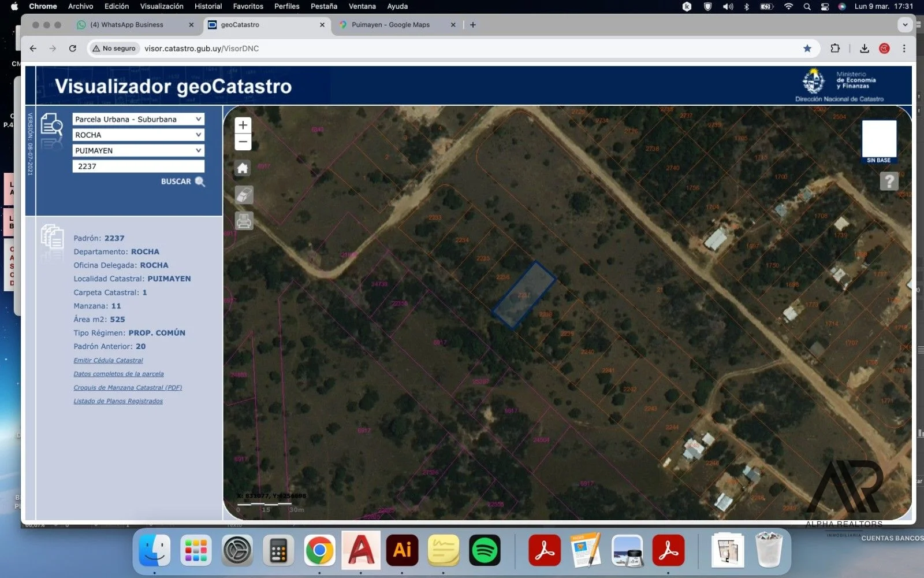Bookmark this page with the star

[807, 49]
